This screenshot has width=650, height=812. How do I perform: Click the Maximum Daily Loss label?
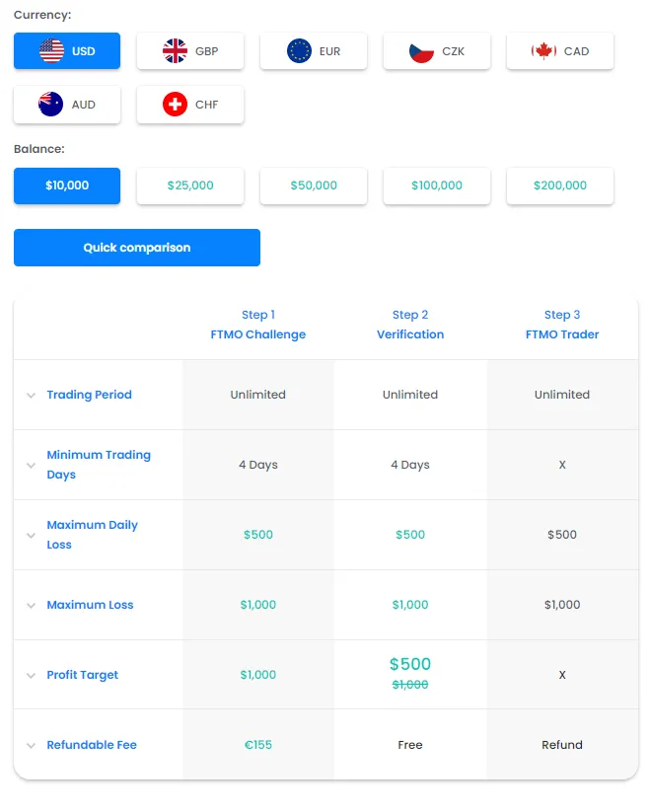[x=92, y=535]
